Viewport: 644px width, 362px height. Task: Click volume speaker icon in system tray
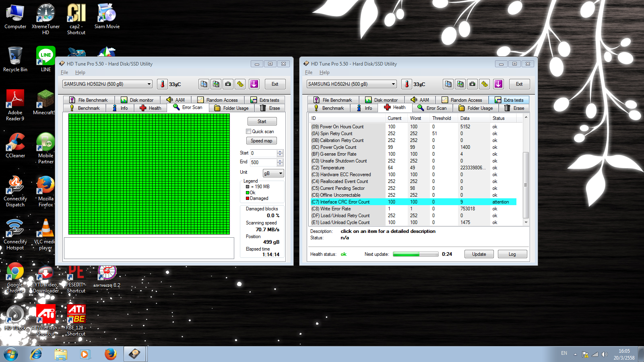(605, 354)
